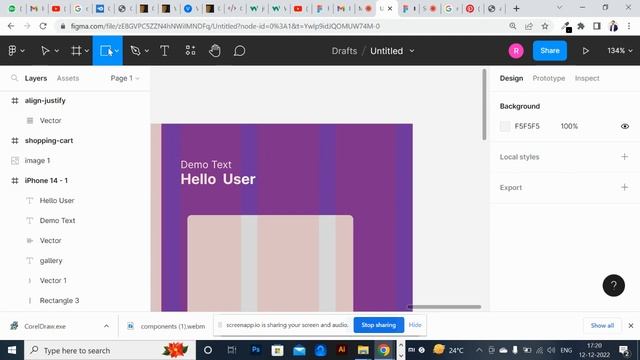The width and height of the screenshot is (640, 360).
Task: Open the Figma main menu icon
Action: pyautogui.click(x=12, y=51)
